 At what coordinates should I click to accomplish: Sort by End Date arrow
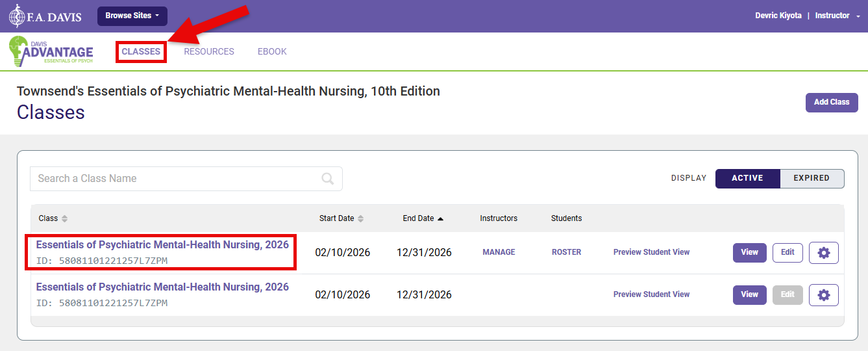pyautogui.click(x=440, y=218)
